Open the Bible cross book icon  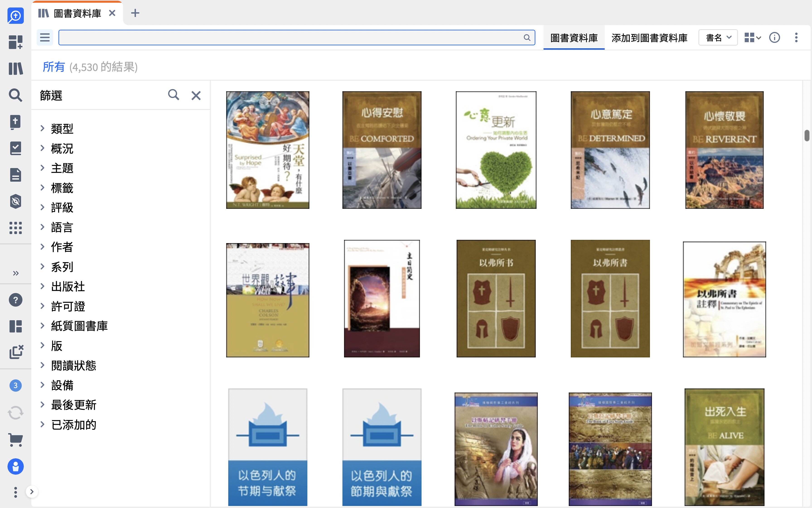tap(15, 122)
